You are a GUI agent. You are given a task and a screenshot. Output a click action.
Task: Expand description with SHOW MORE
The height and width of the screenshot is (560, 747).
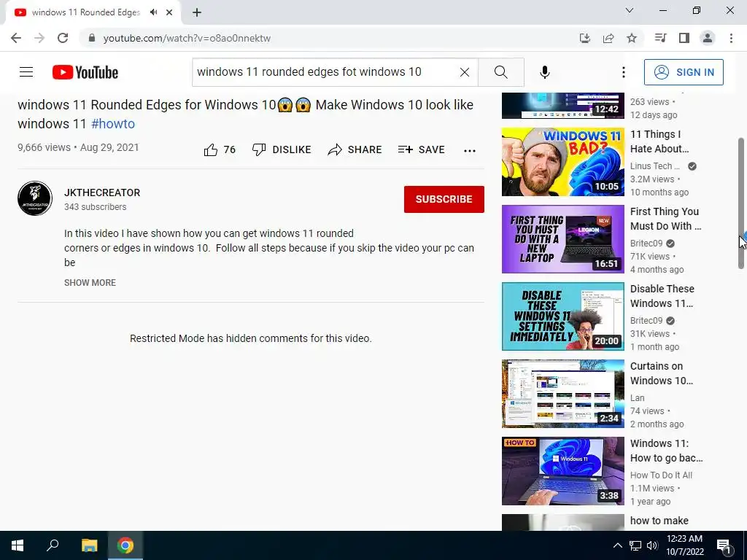(90, 282)
